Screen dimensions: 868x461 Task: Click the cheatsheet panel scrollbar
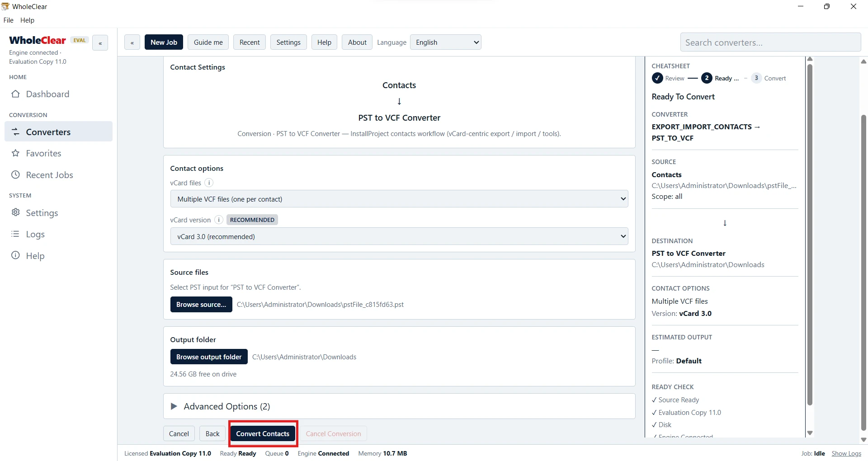click(810, 235)
